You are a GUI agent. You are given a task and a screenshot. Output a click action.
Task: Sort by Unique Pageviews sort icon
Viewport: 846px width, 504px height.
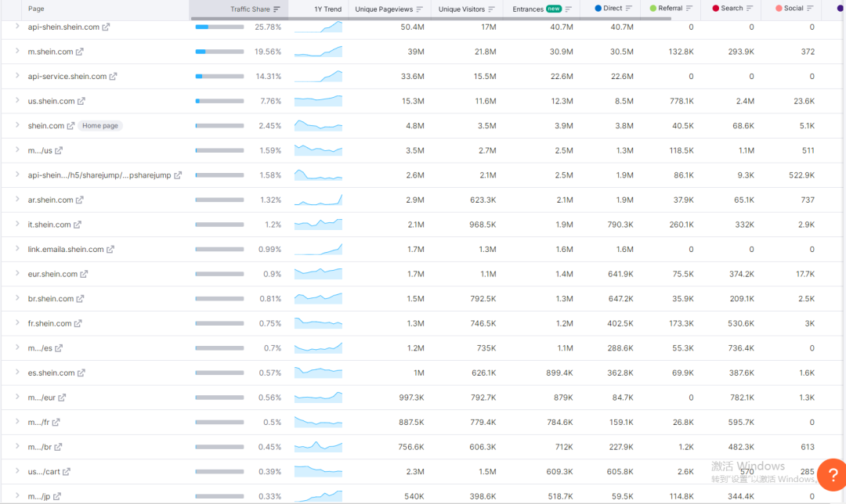(x=419, y=9)
